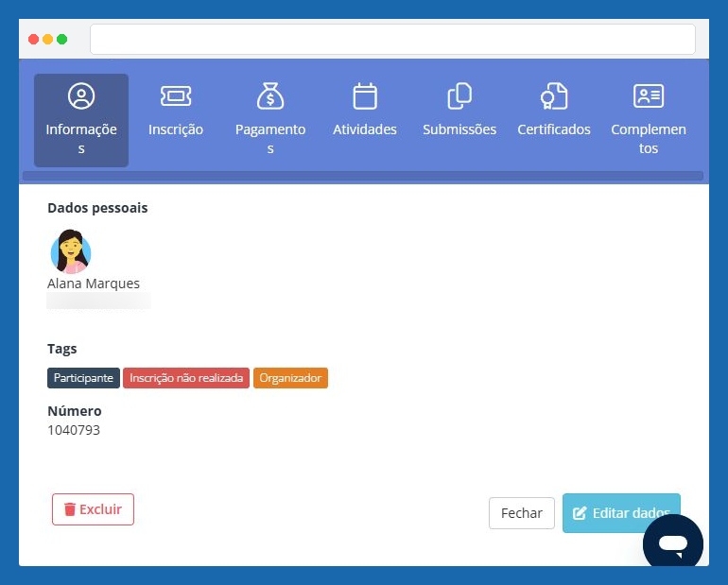
Task: Click the money bag icon
Action: 270,96
